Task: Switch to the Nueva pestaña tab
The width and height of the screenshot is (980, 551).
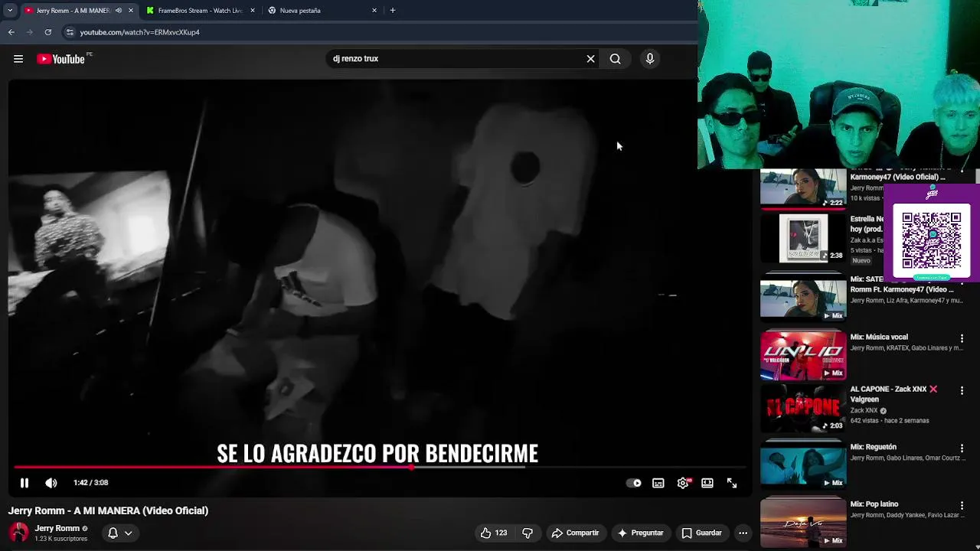Action: tap(322, 11)
